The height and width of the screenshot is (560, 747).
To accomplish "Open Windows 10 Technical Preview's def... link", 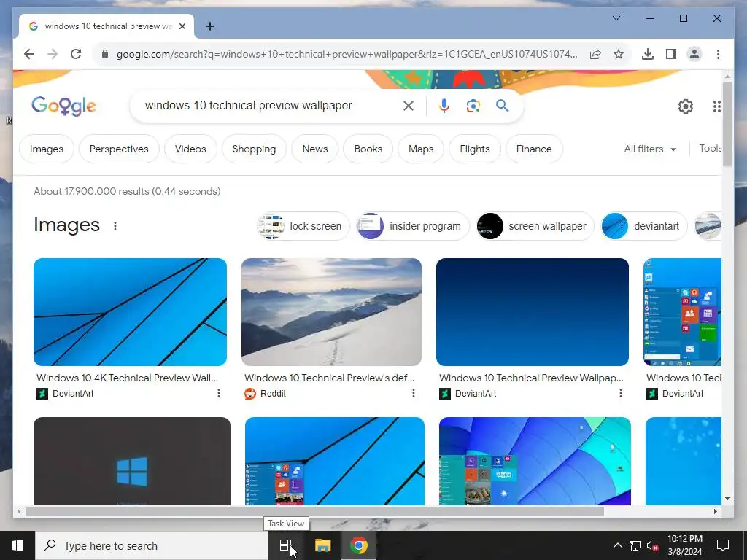I will [x=330, y=378].
